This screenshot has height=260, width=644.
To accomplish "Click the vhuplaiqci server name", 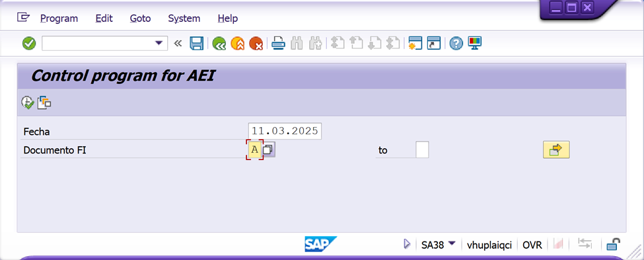I will [x=489, y=245].
